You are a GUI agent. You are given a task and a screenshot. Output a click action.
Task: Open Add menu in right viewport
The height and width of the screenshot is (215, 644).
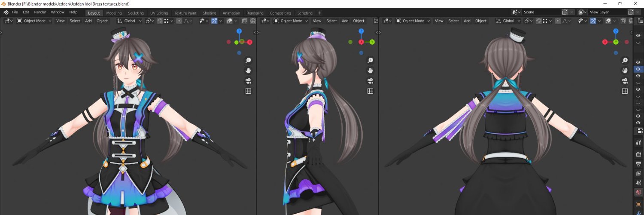pyautogui.click(x=467, y=21)
